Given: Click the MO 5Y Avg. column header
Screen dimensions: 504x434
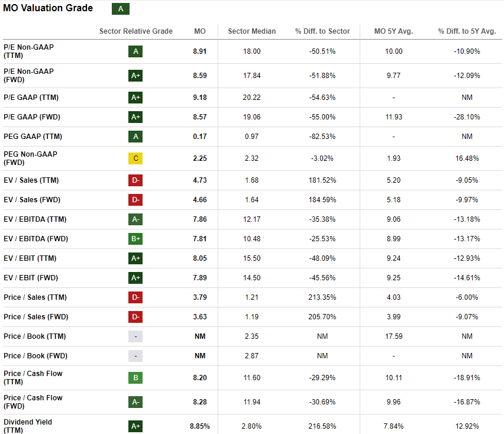Looking at the screenshot, I should point(393,31).
